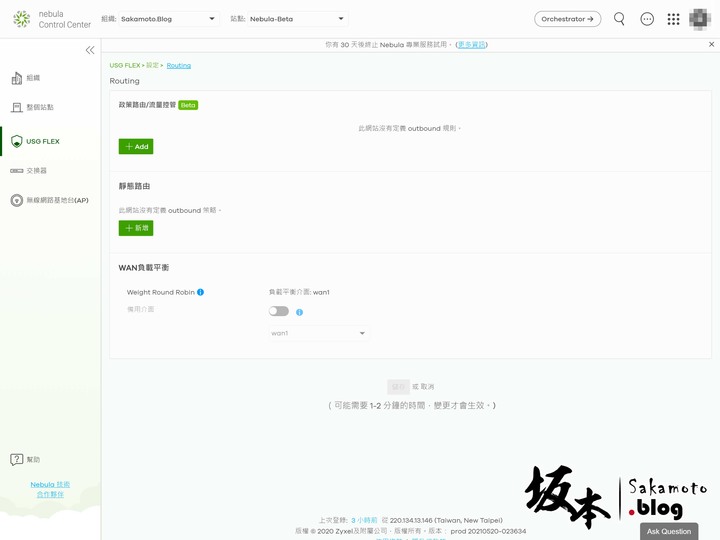Open the Nebula technical partner link
Image resolution: width=720 pixels, height=540 pixels.
pos(50,489)
